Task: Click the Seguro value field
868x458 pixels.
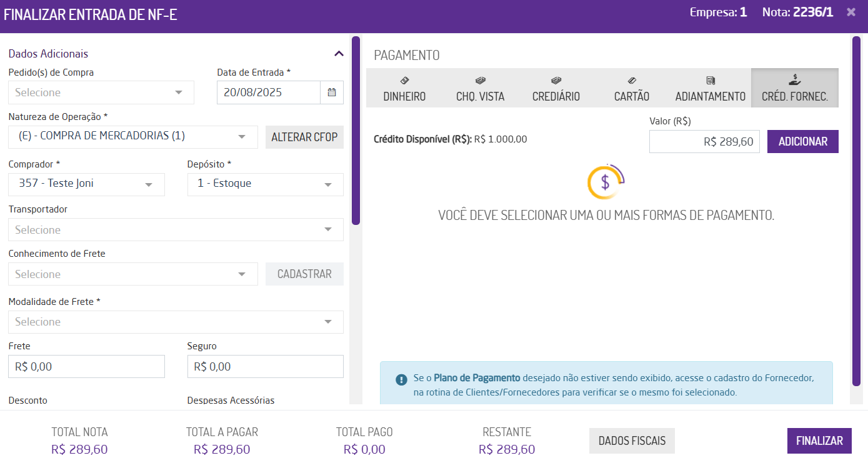Action: pos(266,366)
